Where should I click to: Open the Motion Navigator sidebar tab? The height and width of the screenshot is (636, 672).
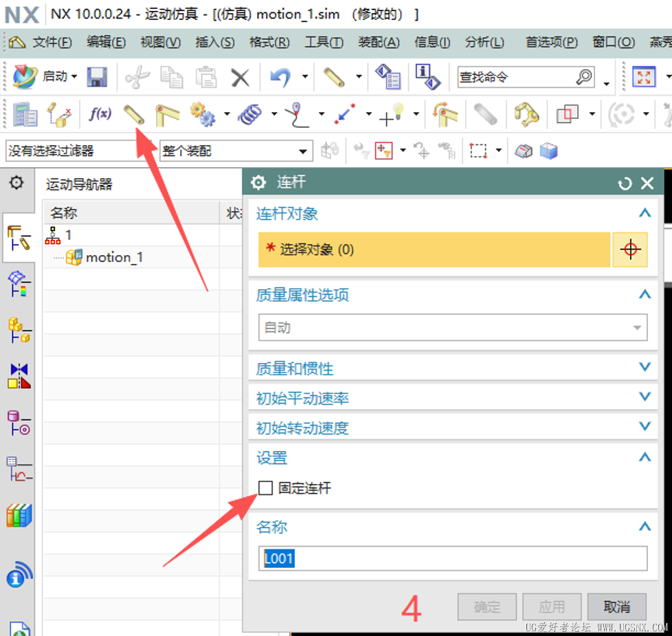[19, 238]
